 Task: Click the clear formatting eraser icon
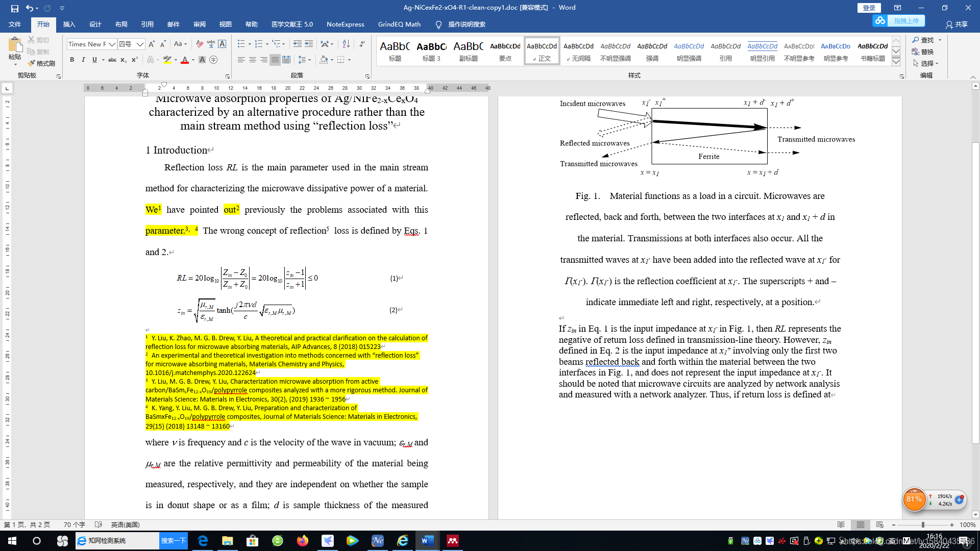(x=200, y=44)
